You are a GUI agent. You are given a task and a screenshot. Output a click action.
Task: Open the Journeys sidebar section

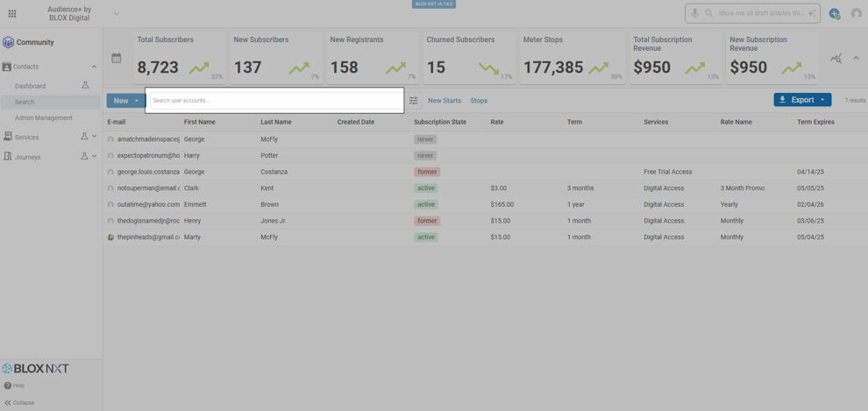click(x=27, y=157)
